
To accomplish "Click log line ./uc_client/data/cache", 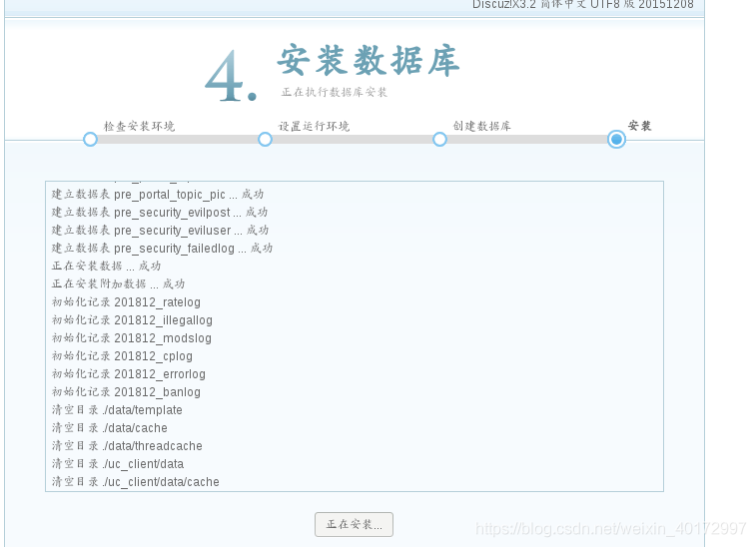I will point(136,482).
